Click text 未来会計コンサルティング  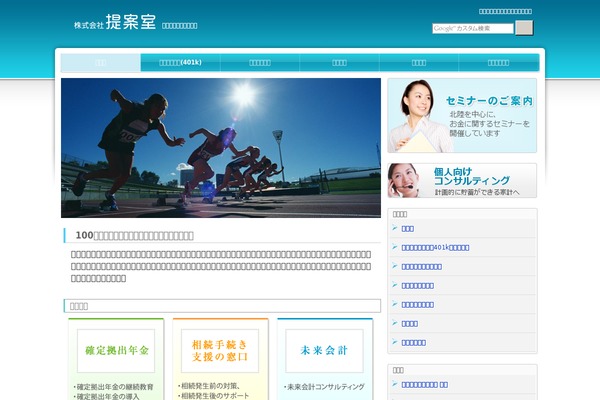[324, 387]
